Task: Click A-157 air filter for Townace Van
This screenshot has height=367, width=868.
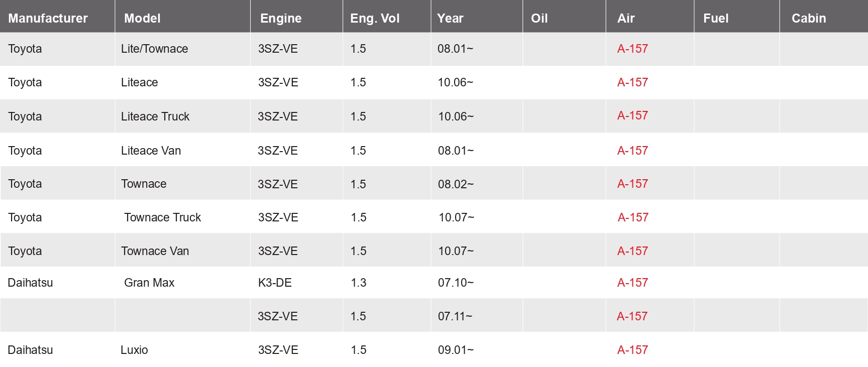Action: click(632, 251)
